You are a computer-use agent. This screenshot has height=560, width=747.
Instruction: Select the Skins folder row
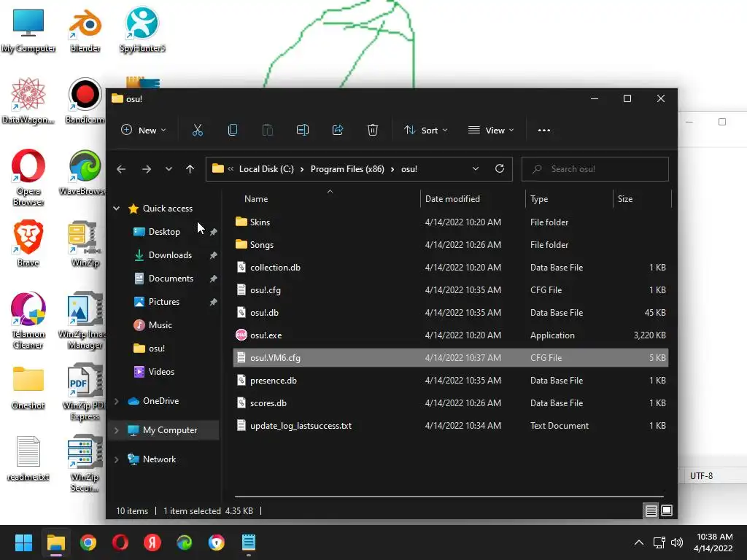point(450,222)
